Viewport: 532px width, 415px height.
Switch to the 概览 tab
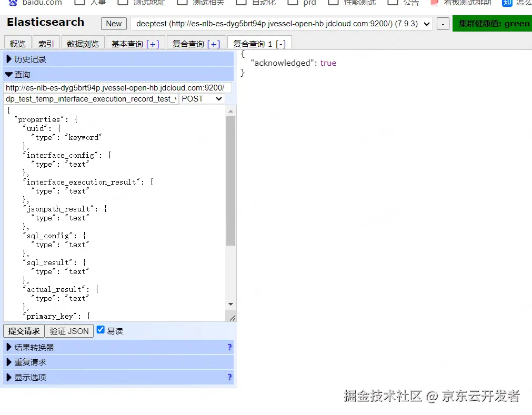[x=18, y=44]
